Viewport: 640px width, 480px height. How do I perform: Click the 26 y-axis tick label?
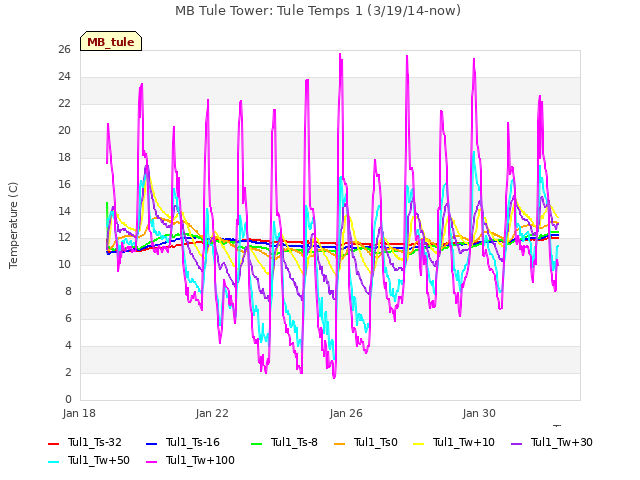(64, 50)
